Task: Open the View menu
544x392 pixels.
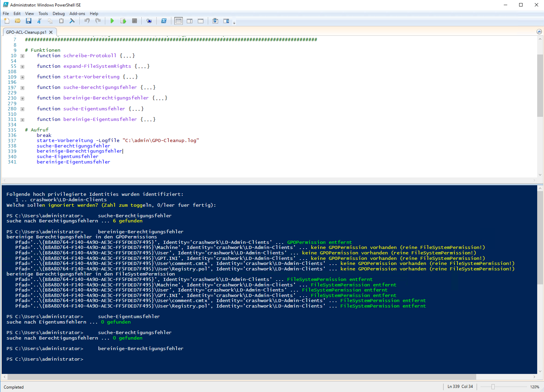Action: pyautogui.click(x=30, y=14)
